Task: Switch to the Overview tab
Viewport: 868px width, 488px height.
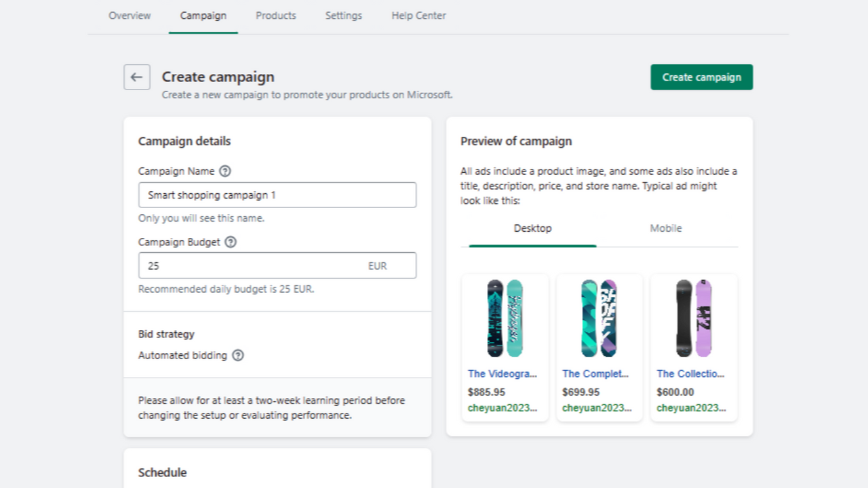Action: pos(130,15)
